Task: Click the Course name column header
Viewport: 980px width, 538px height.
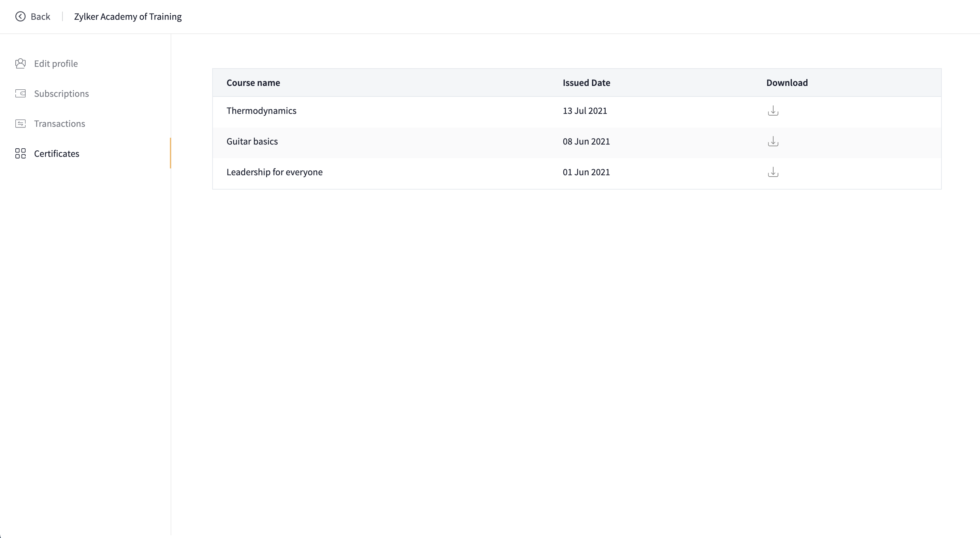Action: coord(253,83)
